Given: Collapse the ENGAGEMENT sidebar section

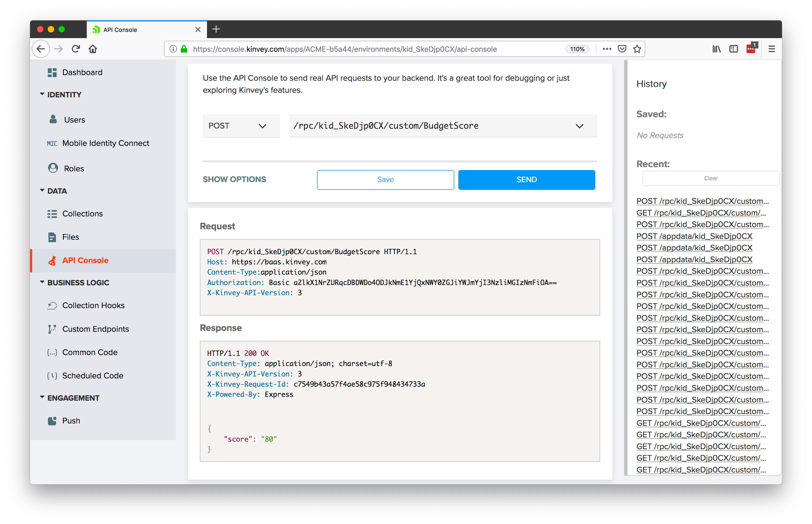Looking at the screenshot, I should click(42, 397).
